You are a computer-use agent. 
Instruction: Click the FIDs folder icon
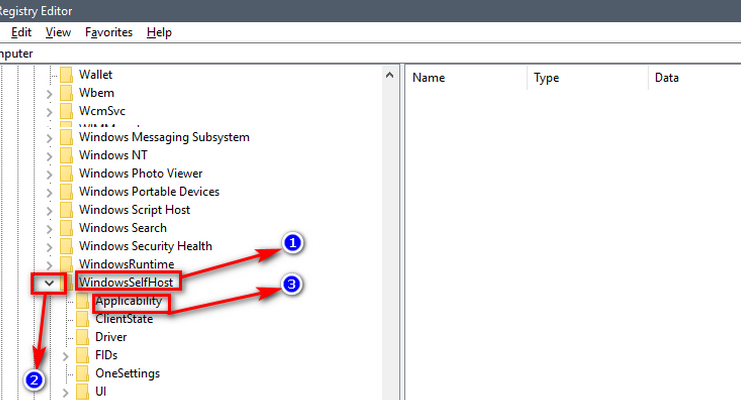click(83, 355)
